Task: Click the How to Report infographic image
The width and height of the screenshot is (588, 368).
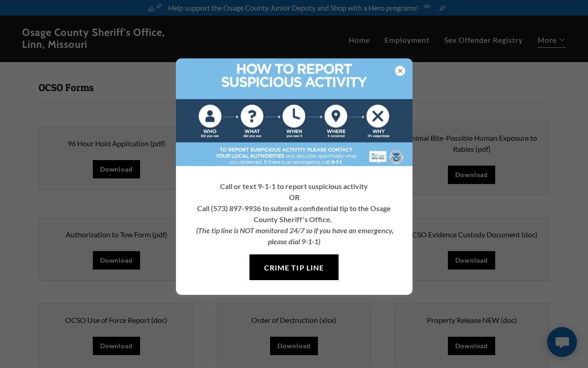Action: (x=294, y=112)
